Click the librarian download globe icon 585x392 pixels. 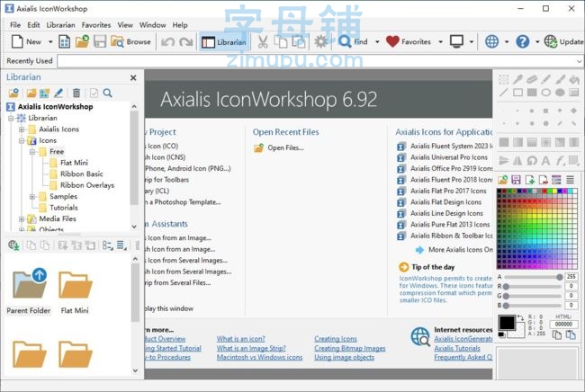pyautogui.click(x=13, y=245)
